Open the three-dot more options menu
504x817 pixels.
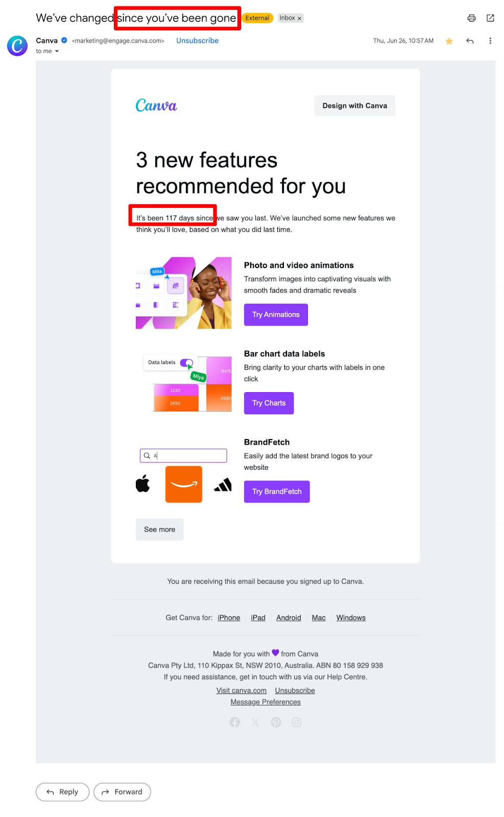point(490,41)
